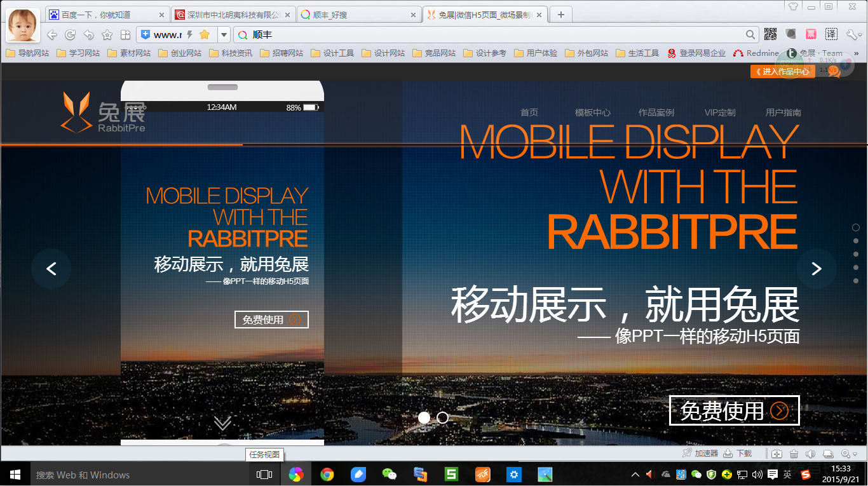The height and width of the screenshot is (486, 868).
Task: Select the first filled carousel dot
Action: pyautogui.click(x=424, y=417)
